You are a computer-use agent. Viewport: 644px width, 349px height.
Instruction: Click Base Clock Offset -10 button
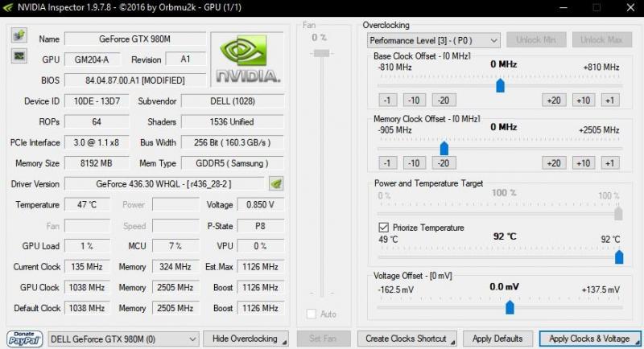(x=414, y=101)
